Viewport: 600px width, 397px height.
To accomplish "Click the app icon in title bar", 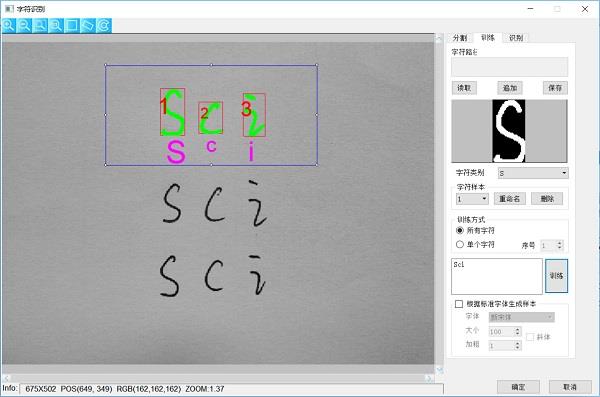I will tap(9, 8).
